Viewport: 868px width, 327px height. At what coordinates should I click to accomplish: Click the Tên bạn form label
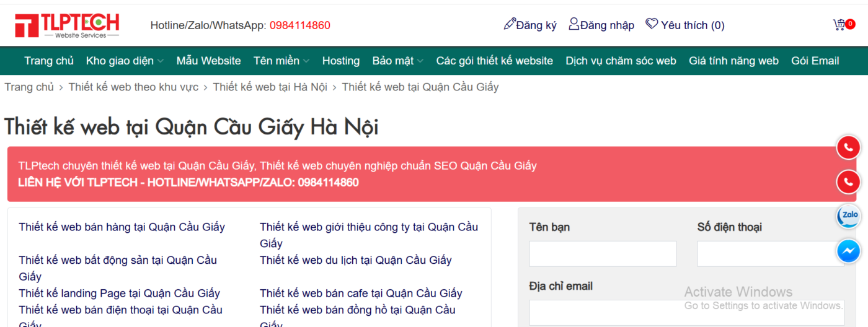pyautogui.click(x=549, y=227)
